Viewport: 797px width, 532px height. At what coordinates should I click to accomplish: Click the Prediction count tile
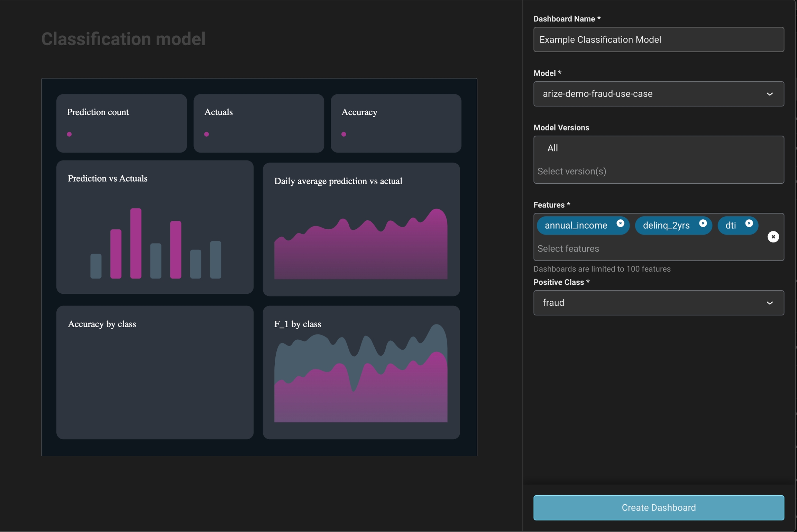point(121,123)
